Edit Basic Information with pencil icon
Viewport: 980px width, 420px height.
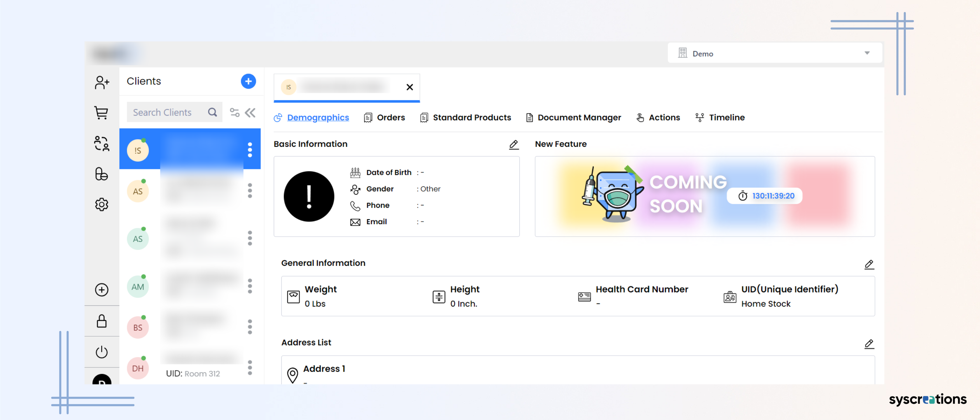[x=514, y=144]
